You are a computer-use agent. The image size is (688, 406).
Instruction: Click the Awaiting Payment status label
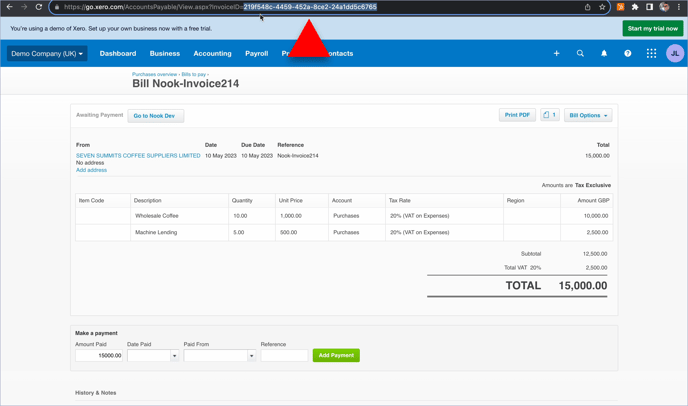point(100,115)
